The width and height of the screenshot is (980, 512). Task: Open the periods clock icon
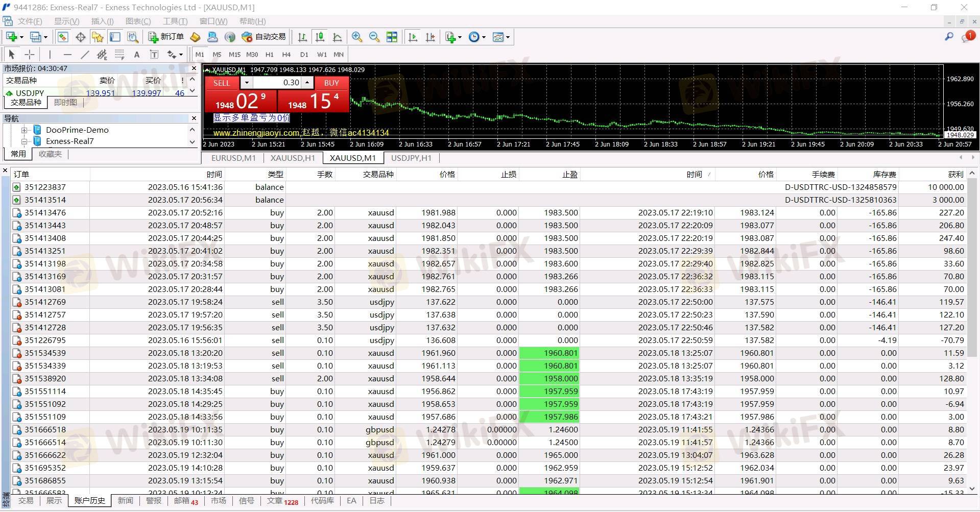[x=474, y=37]
